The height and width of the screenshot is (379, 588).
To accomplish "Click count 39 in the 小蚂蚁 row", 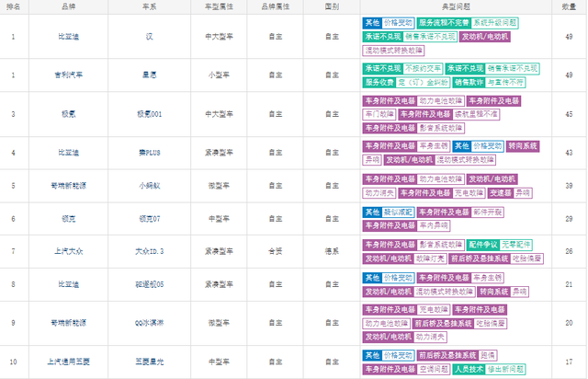I will 569,186.
